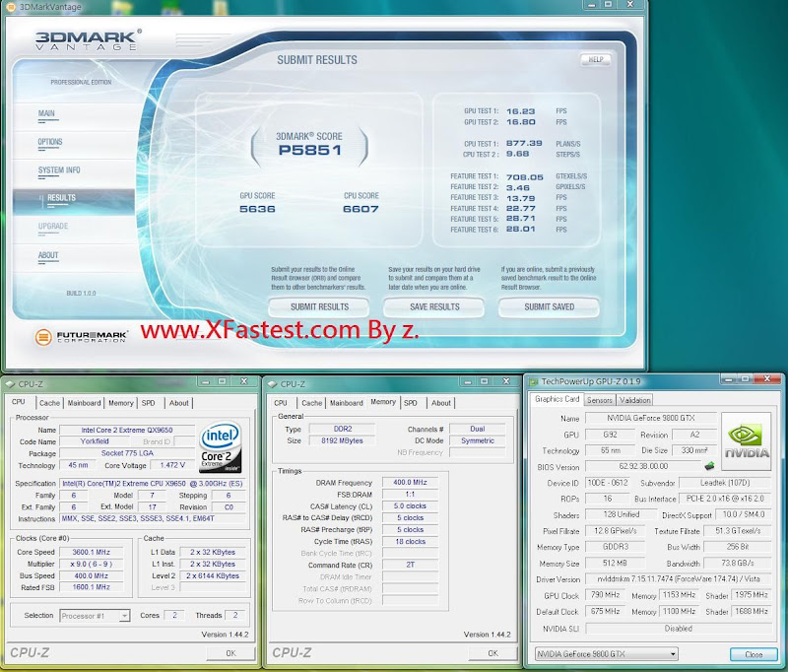Click the GPU score value 5636
This screenshot has width=788, height=672.
(257, 209)
